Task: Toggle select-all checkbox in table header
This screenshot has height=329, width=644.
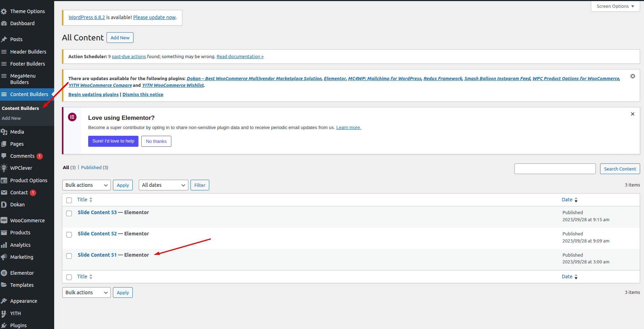Action: click(x=69, y=200)
